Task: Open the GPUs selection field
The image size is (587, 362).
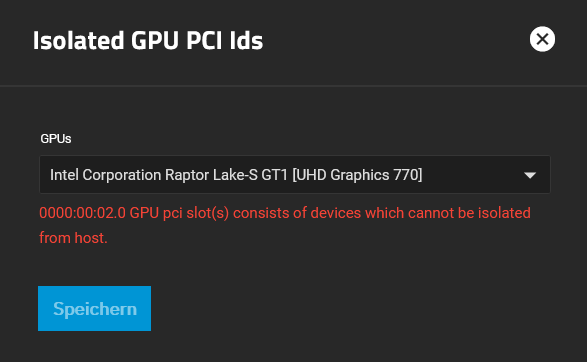Action: point(295,174)
